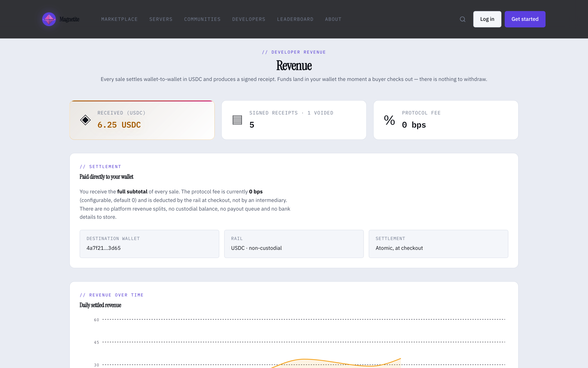Viewport: 588px width, 368px height.
Task: Click the Magnetite logo icon
Action: [x=49, y=19]
